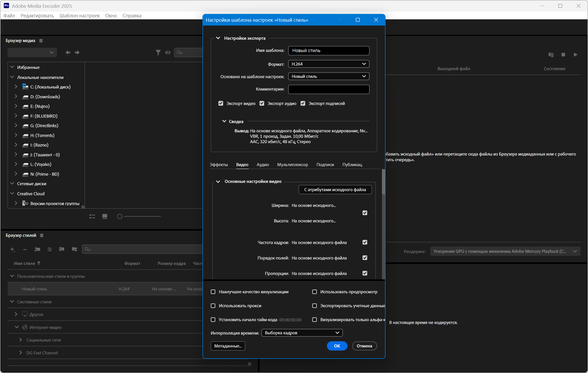The image size is (588, 373).
Task: Click the export presets folder icon
Action: click(x=74, y=249)
